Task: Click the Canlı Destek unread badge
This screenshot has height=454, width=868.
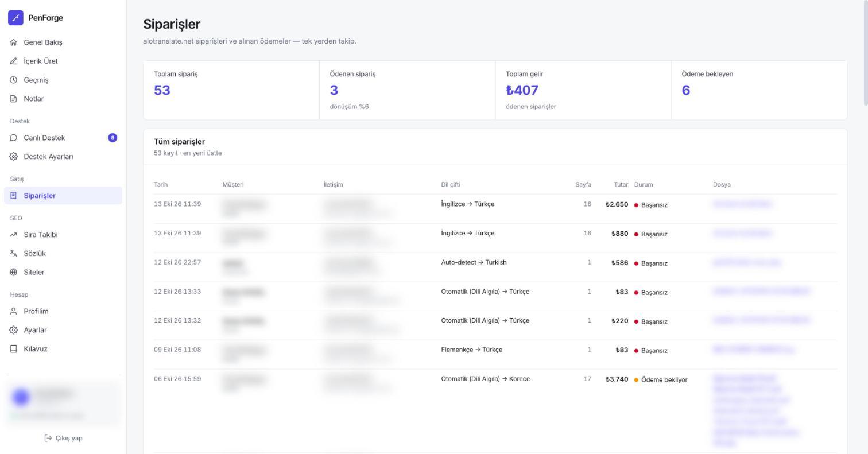Action: coord(113,138)
